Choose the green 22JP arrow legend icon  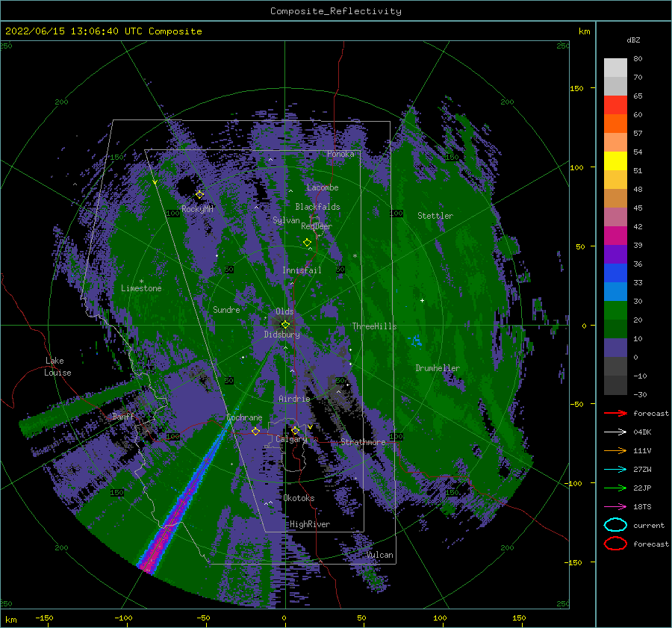615,488
